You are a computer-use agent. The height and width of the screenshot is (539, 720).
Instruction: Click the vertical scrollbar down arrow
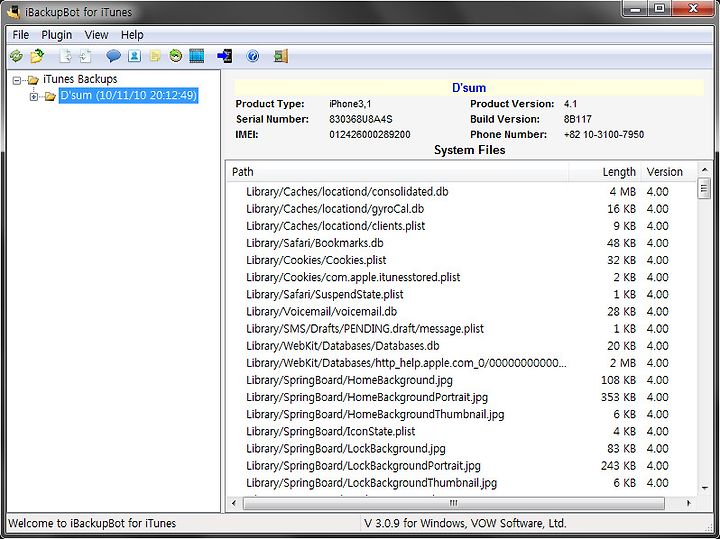pyautogui.click(x=704, y=488)
